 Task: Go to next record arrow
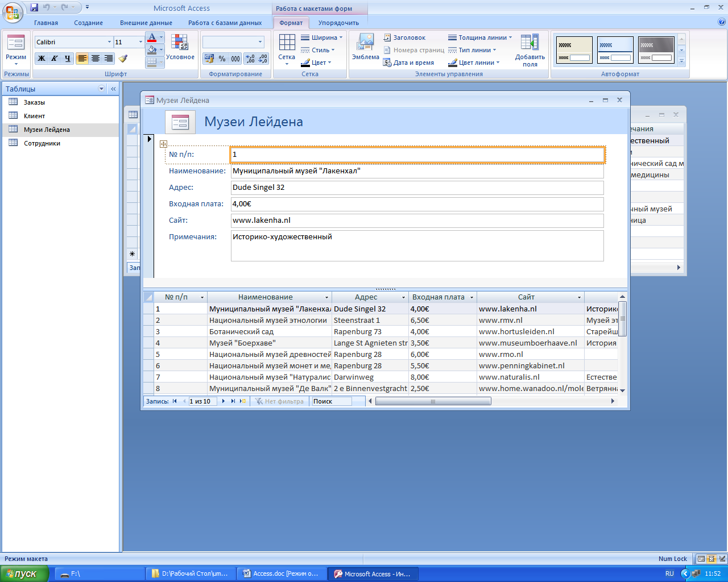(x=224, y=401)
